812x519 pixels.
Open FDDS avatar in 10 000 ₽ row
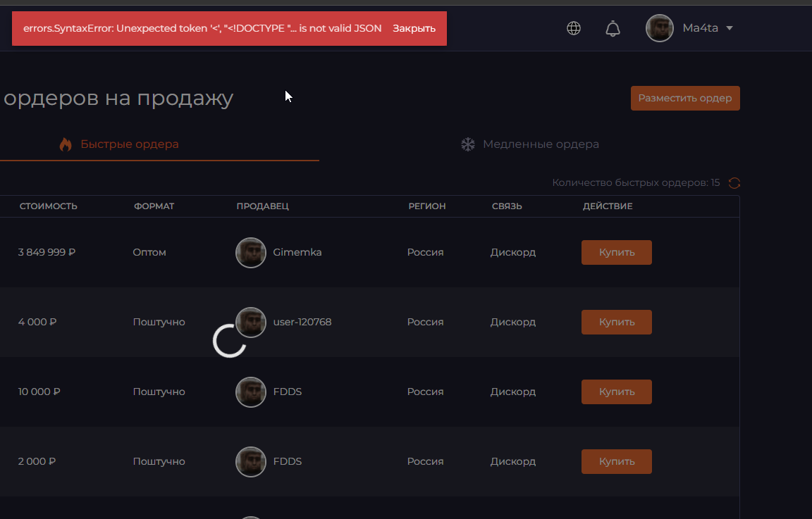pos(251,392)
